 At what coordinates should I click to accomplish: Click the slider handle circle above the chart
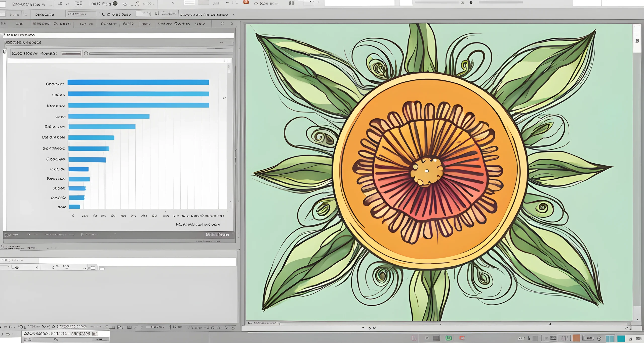(x=86, y=54)
